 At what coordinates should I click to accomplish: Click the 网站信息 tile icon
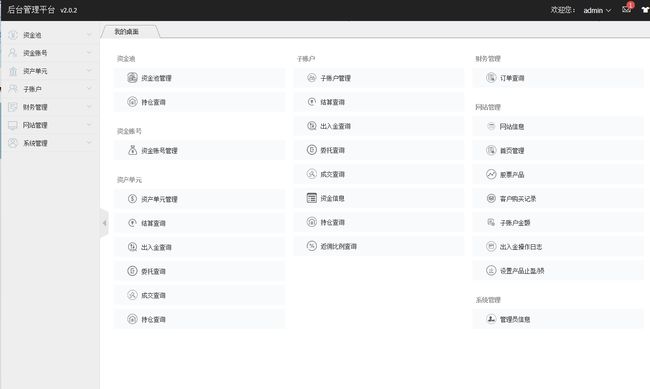[x=491, y=126]
